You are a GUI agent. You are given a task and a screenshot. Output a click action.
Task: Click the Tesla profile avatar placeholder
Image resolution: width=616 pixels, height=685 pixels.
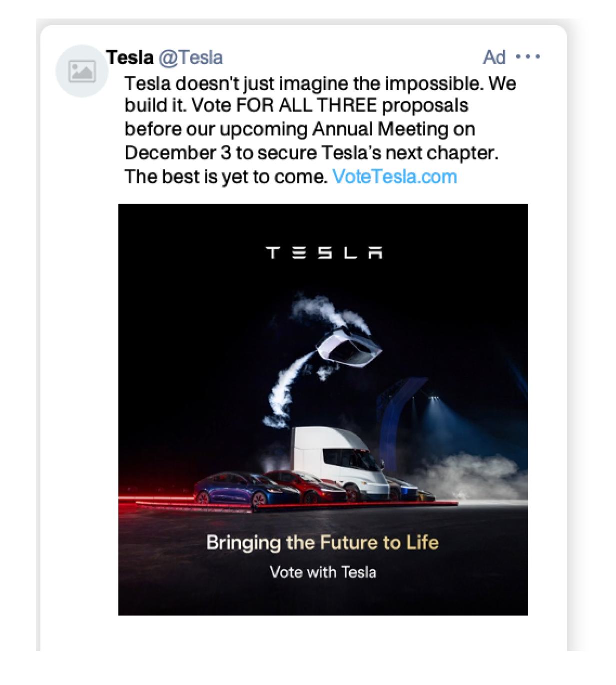click(x=82, y=71)
